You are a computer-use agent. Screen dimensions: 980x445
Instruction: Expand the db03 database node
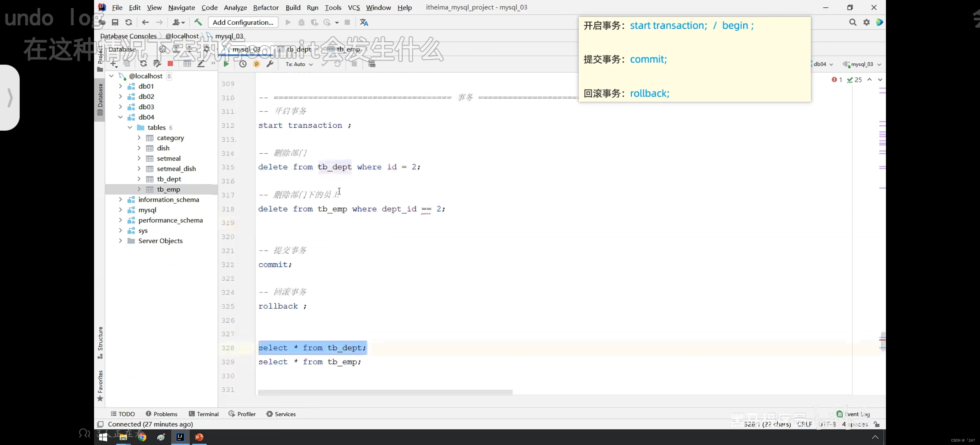pyautogui.click(x=120, y=107)
